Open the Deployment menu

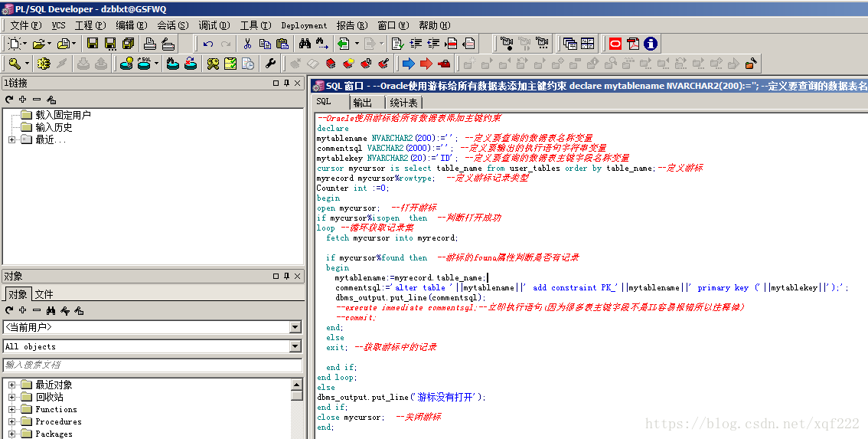[x=304, y=25]
